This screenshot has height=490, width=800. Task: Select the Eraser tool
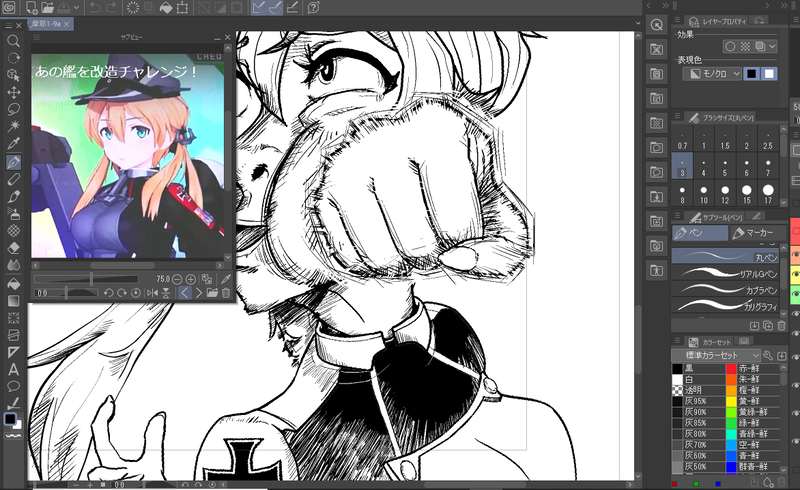[x=13, y=249]
